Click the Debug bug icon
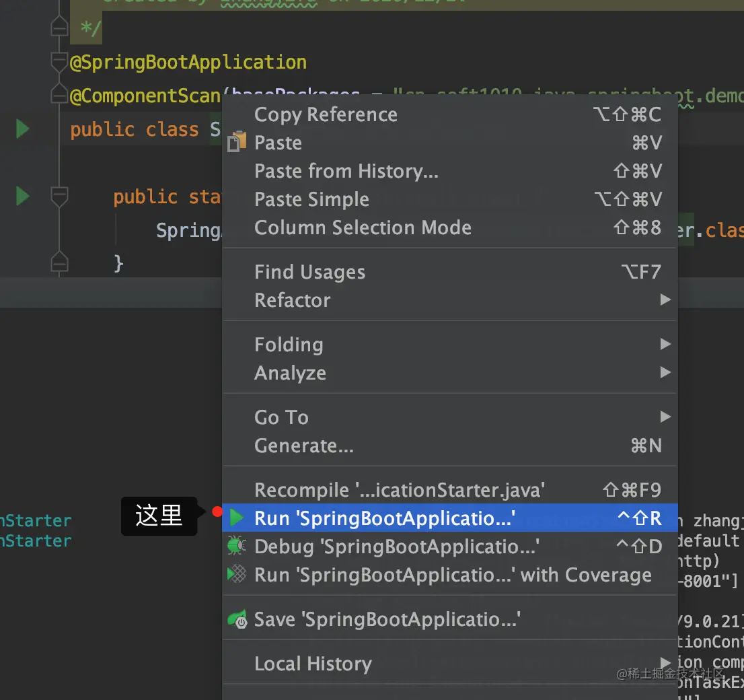Image resolution: width=744 pixels, height=700 pixels. tap(237, 546)
